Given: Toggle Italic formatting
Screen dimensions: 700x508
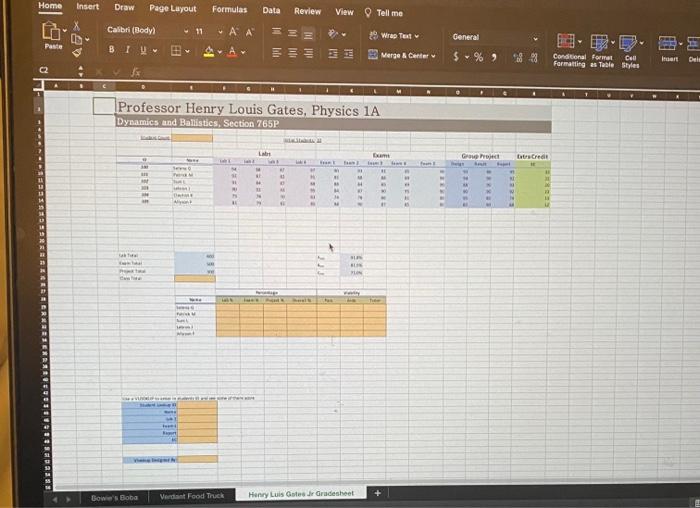Looking at the screenshot, I should 127,50.
